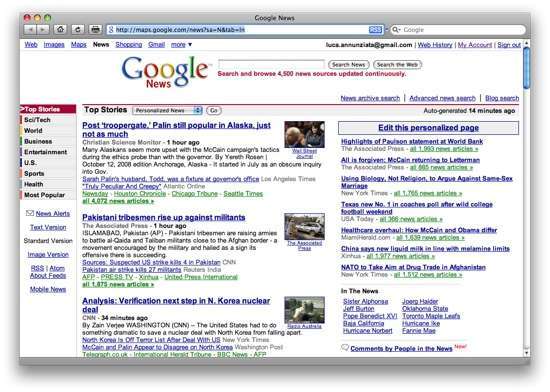Click Edit this personalized page
This screenshot has width=550, height=392.
coord(428,128)
